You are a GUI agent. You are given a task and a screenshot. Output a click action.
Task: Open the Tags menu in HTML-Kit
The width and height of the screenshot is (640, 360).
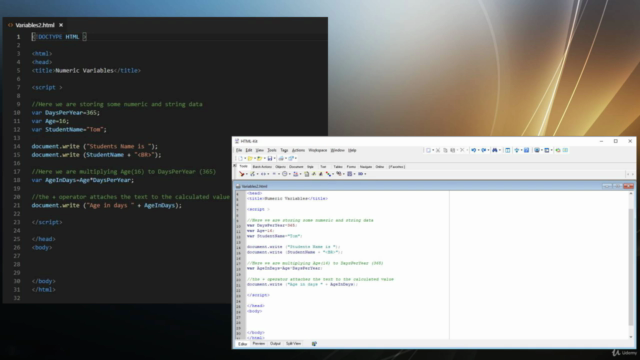point(284,150)
